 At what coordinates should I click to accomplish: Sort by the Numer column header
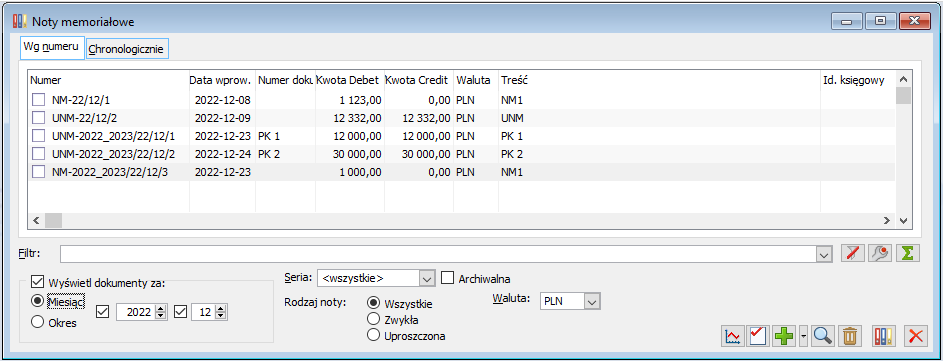click(x=108, y=80)
